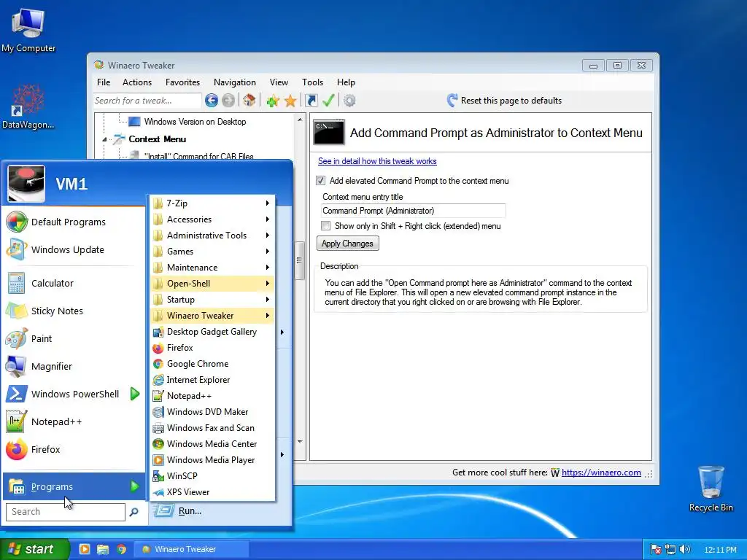Open settings gear icon in Winaero toolbar
This screenshot has width=747, height=560.
349,101
